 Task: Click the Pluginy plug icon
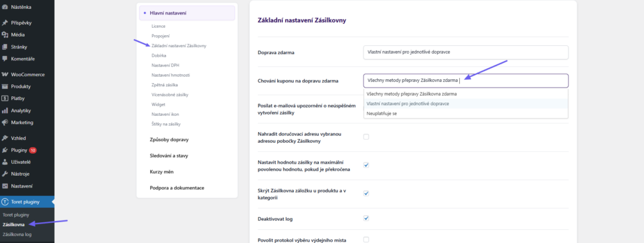coord(5,150)
